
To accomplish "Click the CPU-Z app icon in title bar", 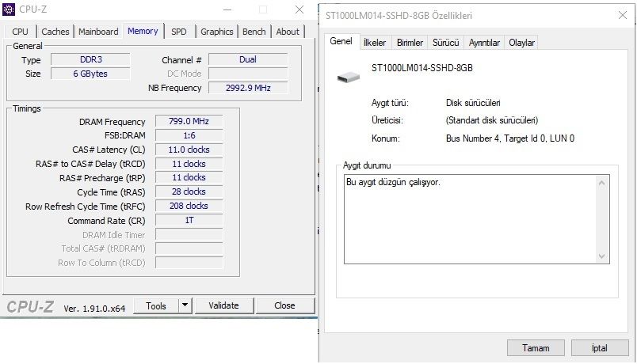I will pos(9,9).
